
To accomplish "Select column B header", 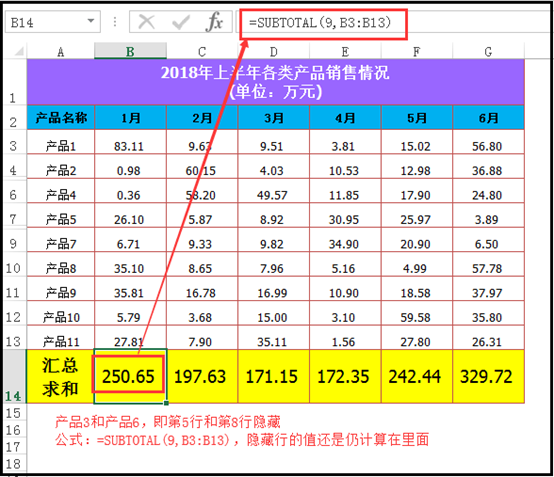I will pyautogui.click(x=130, y=52).
